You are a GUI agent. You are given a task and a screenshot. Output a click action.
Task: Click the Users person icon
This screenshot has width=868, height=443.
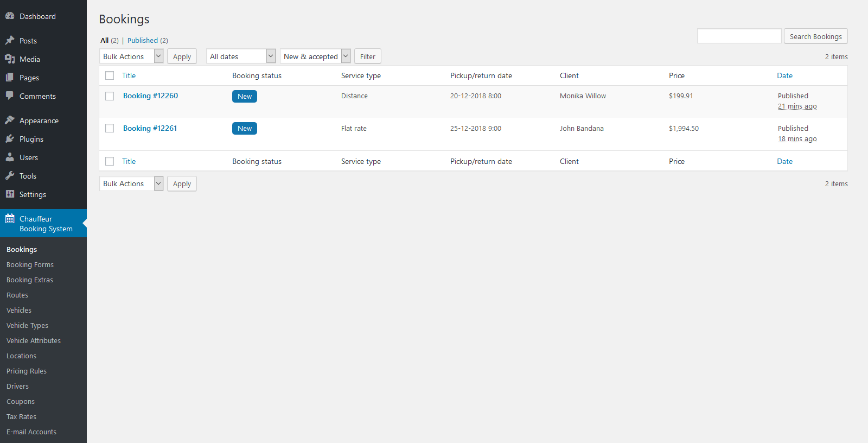tap(10, 157)
